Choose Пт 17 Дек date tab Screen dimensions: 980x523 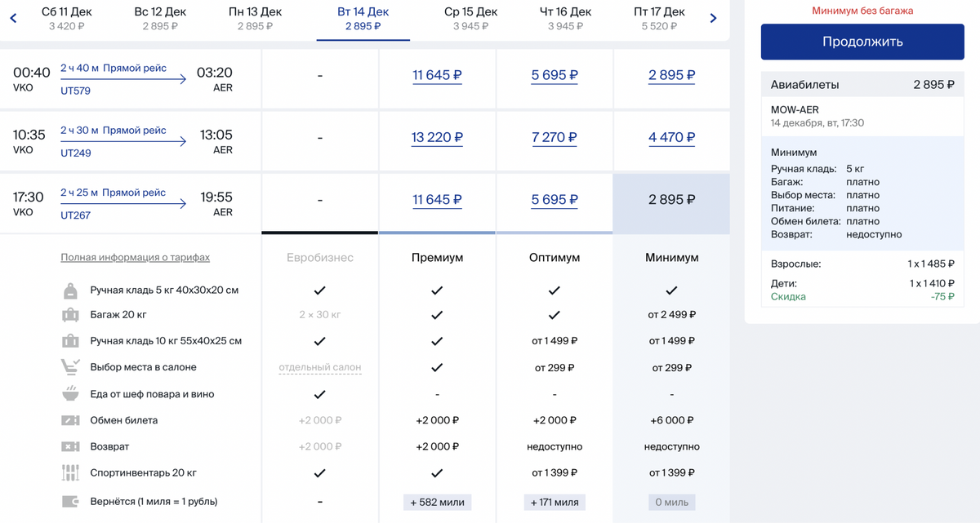pos(659,19)
